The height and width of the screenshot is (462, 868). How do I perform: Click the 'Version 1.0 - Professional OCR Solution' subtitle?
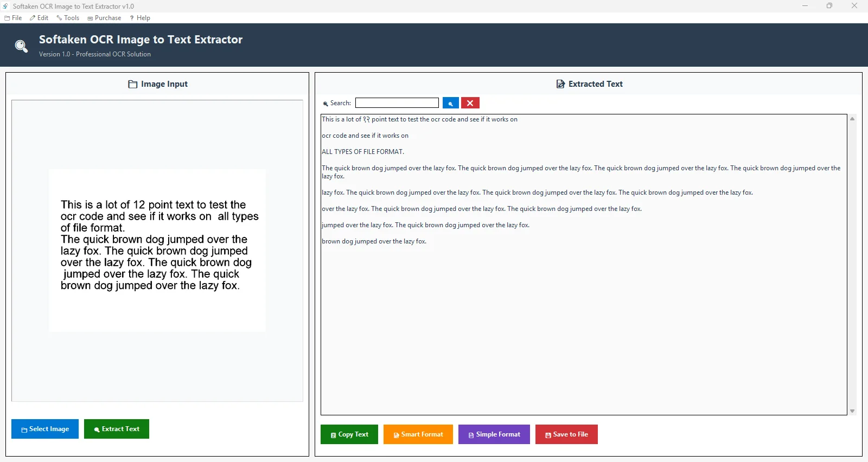[95, 54]
